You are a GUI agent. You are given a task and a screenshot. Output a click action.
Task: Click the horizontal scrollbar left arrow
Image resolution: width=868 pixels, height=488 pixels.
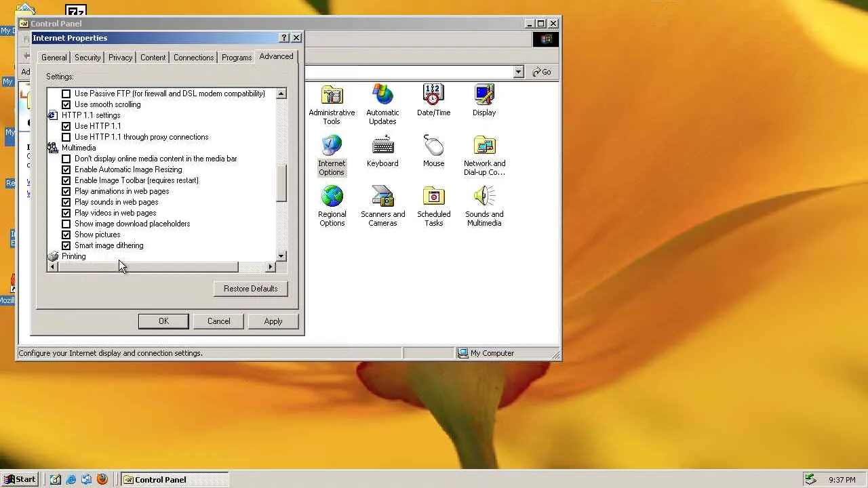coord(53,267)
